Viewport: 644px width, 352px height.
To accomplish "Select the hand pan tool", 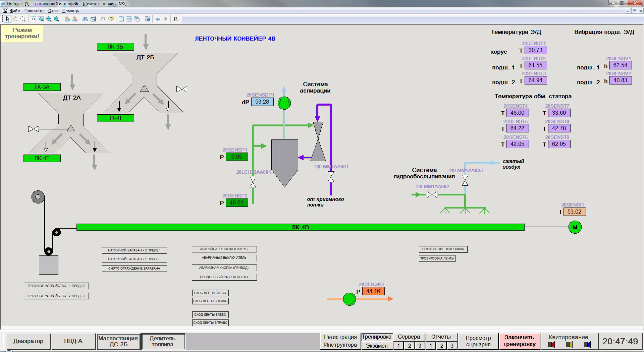I will coord(15,19).
